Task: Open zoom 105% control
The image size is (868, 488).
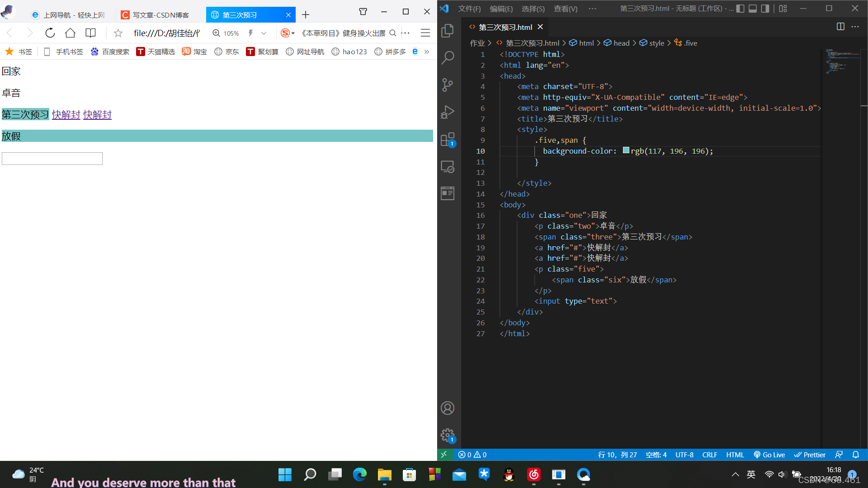Action: pos(226,33)
